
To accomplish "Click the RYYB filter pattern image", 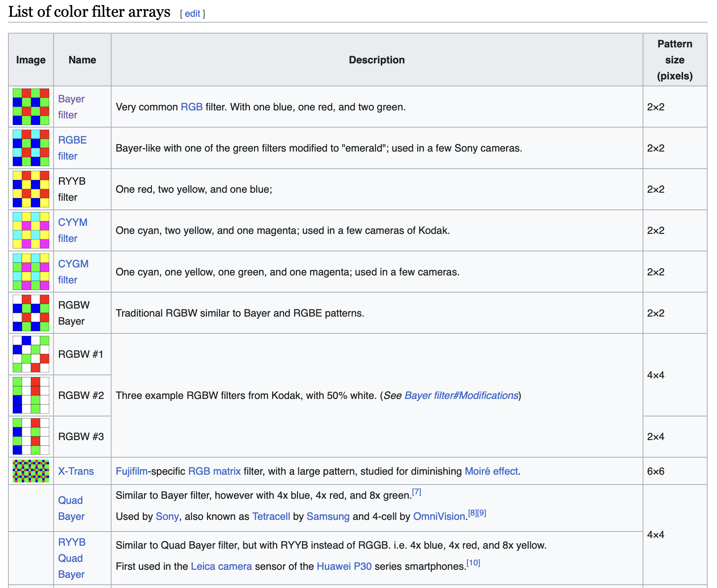I will 31,189.
